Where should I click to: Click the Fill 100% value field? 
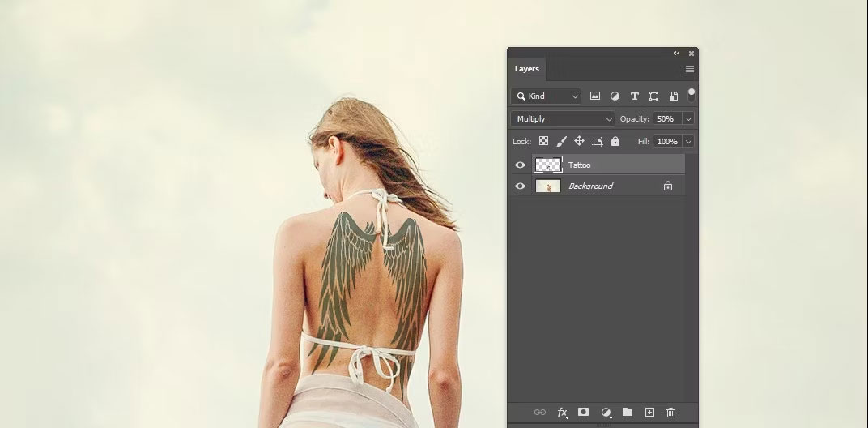point(667,141)
